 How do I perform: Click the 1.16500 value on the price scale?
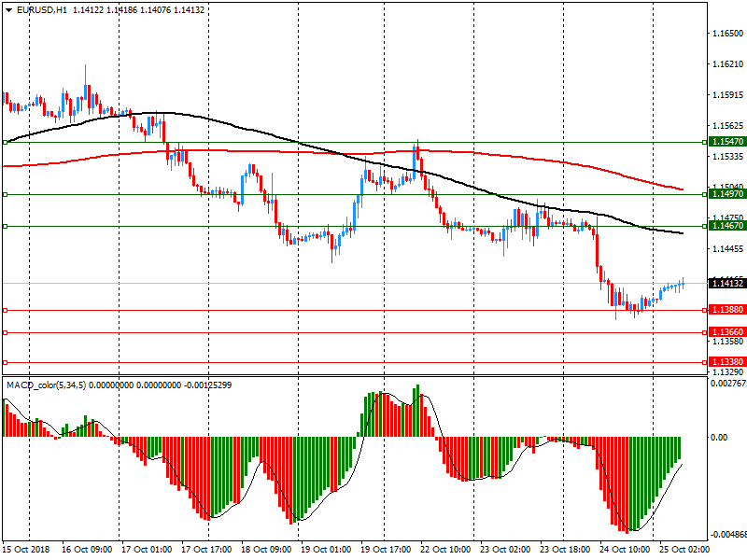(x=726, y=34)
